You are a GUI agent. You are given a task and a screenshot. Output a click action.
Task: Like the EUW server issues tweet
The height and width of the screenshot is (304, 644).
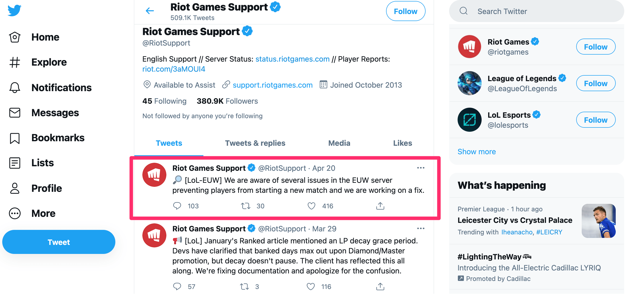[311, 206]
